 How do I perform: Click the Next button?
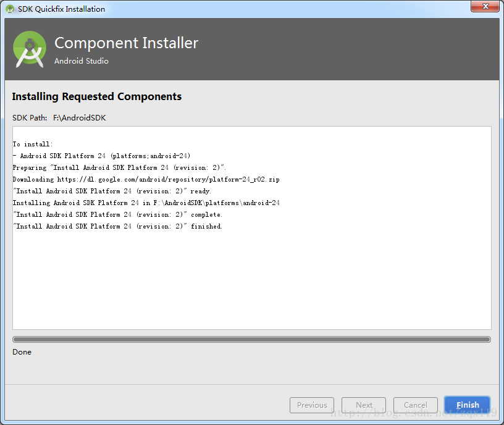[x=364, y=405]
